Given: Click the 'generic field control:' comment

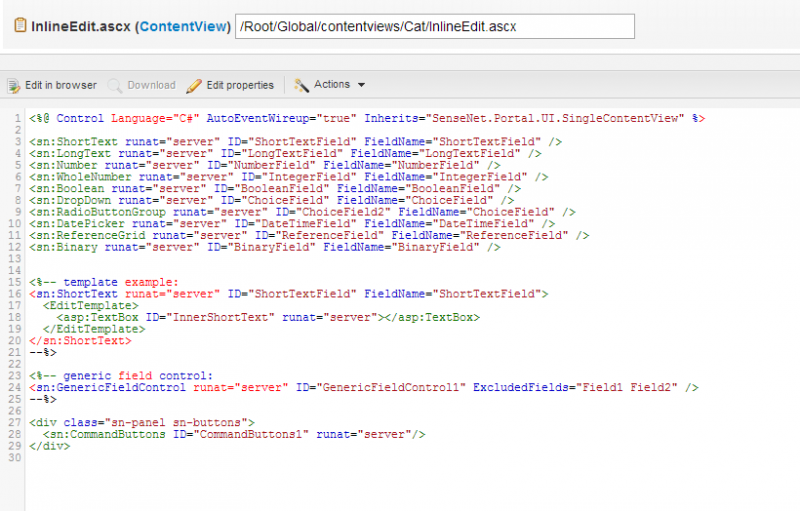Looking at the screenshot, I should 121,376.
